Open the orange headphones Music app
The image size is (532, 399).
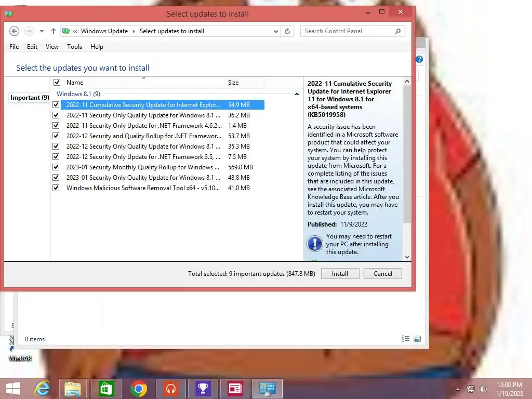(170, 389)
